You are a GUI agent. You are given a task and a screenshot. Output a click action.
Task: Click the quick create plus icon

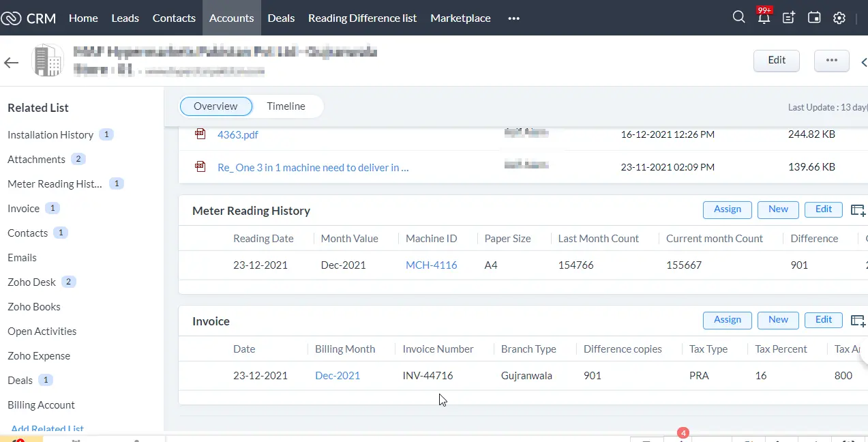pos(789,18)
